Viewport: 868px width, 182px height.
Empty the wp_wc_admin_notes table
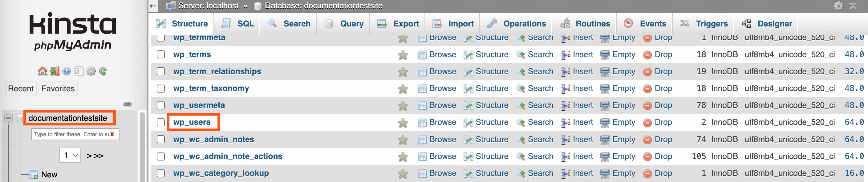tap(623, 139)
